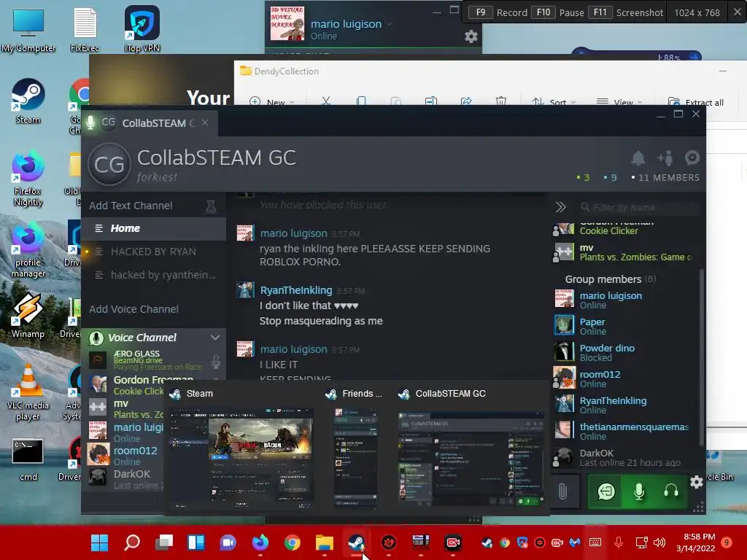Select VLC media player desktop icon
The width and height of the screenshot is (747, 560).
click(28, 392)
